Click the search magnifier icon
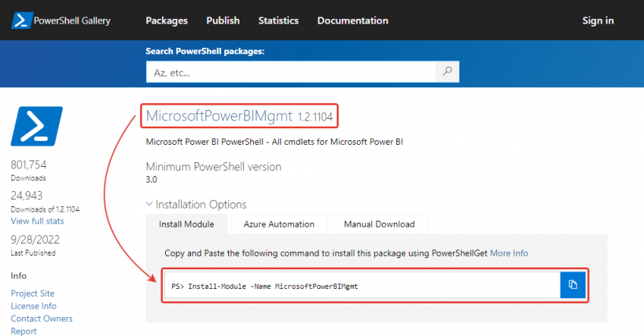The width and height of the screenshot is (644, 336). tap(447, 72)
